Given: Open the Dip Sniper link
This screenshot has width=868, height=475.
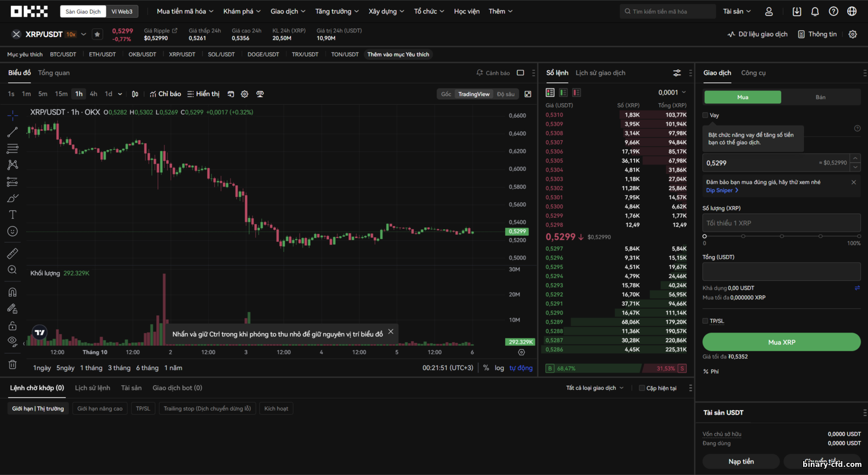Looking at the screenshot, I should click(722, 191).
